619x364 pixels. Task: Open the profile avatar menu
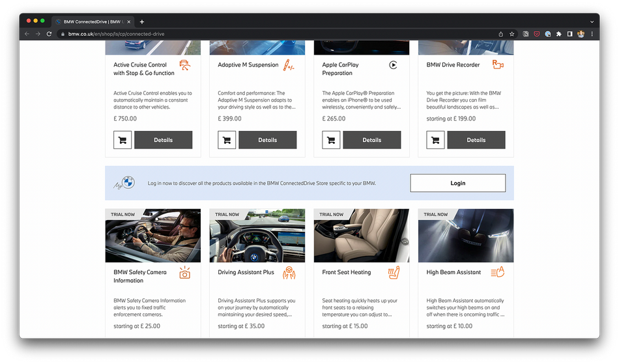(x=581, y=34)
